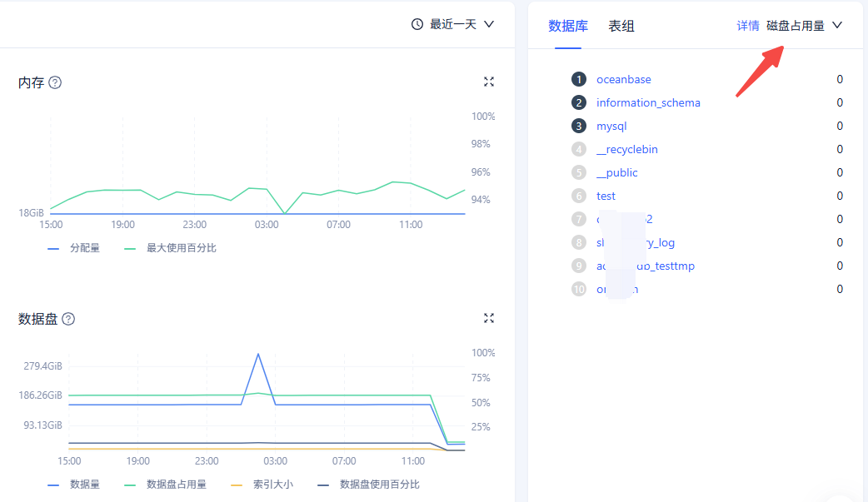The height and width of the screenshot is (502, 868).
Task: Open the 详情 link
Action: pos(748,26)
